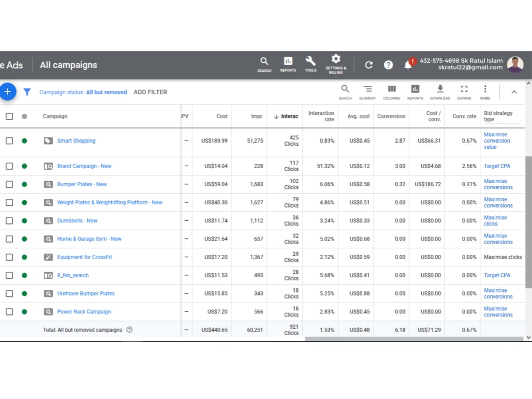Tick Home & Garage Gym checkbox
Image resolution: width=532 pixels, height=399 pixels.
9,239
